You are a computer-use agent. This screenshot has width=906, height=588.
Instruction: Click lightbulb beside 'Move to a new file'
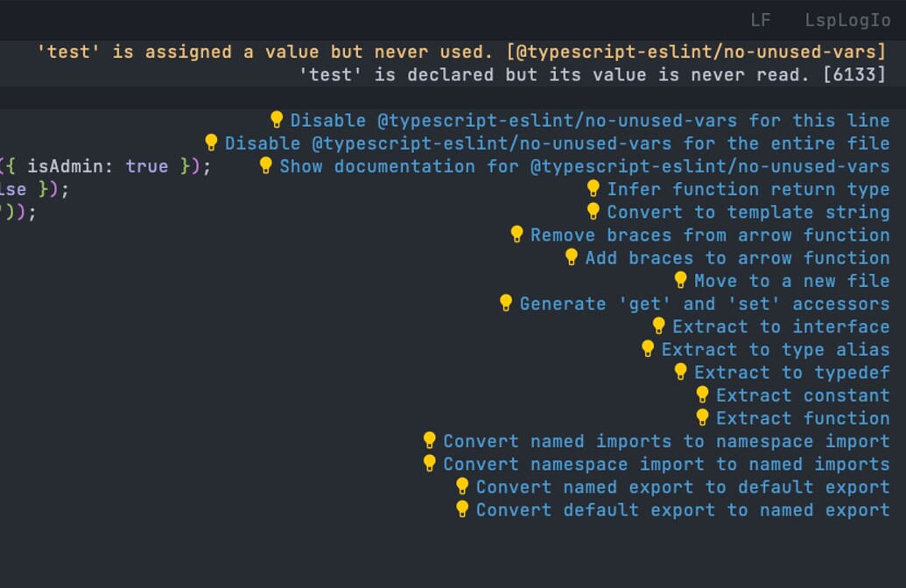[681, 280]
